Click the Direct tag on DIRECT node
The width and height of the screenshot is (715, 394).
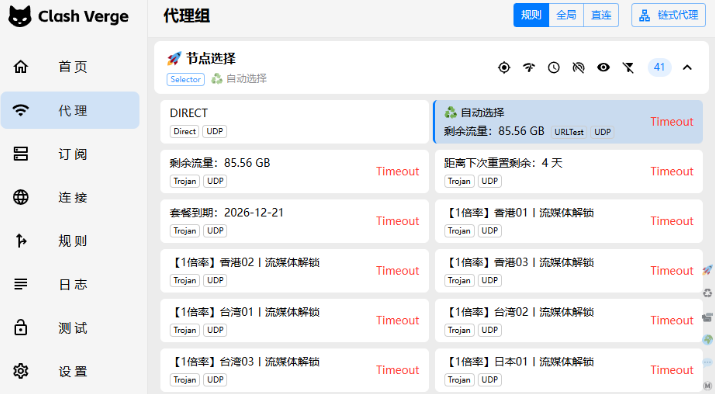(x=185, y=131)
